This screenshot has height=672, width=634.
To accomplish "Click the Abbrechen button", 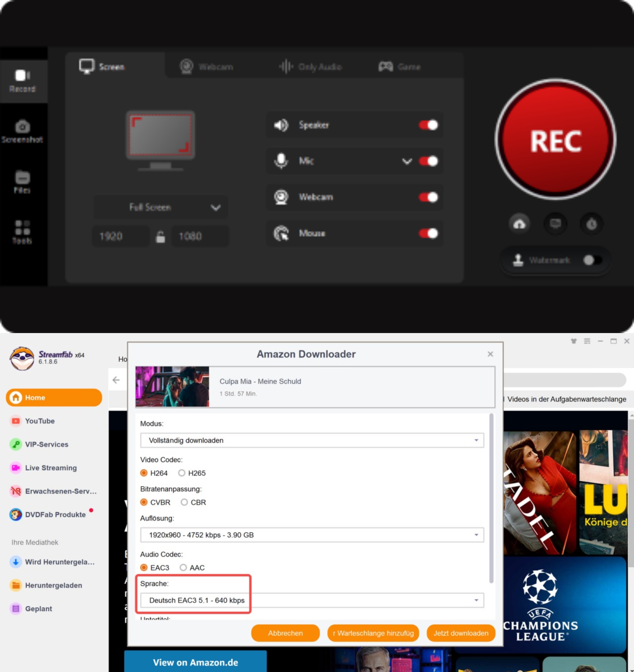I will pyautogui.click(x=285, y=633).
